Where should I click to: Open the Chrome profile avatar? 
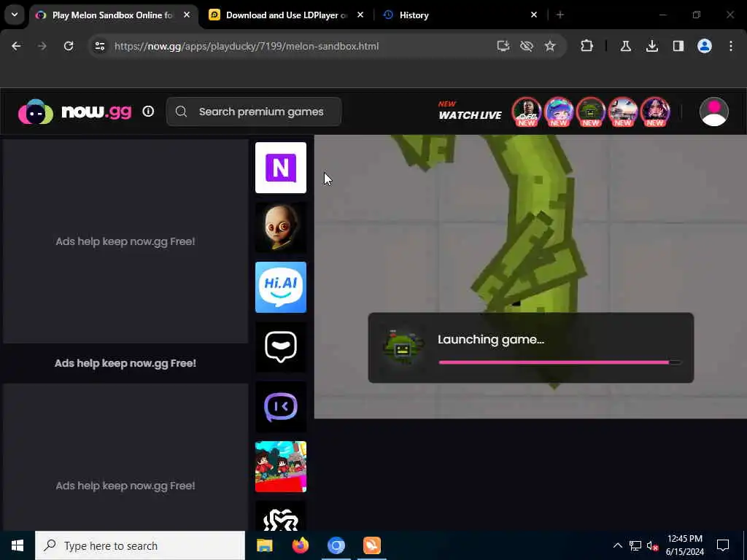coord(705,46)
